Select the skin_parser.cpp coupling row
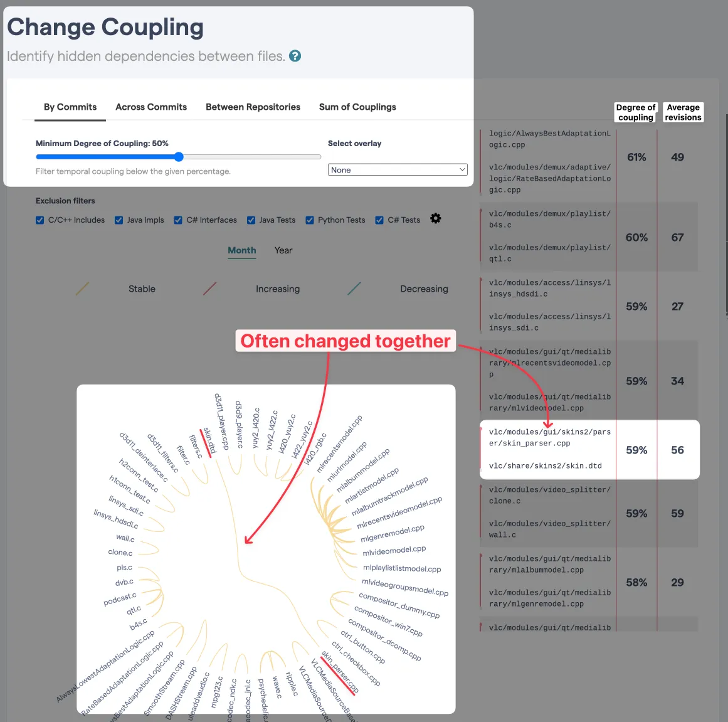Screen dimensions: 728x722 click(589, 449)
